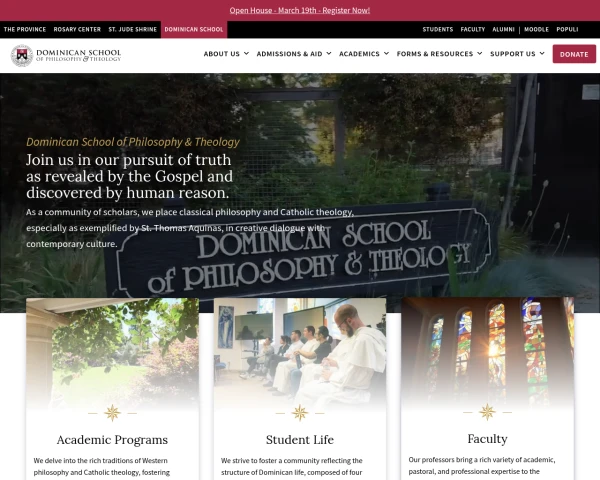Go to The Province site link

(x=25, y=29)
